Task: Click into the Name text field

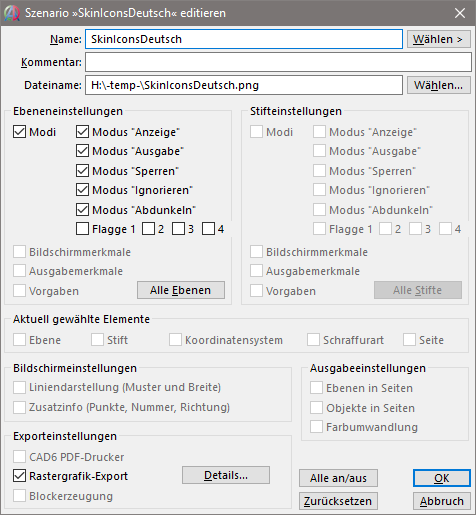Action: [244, 39]
